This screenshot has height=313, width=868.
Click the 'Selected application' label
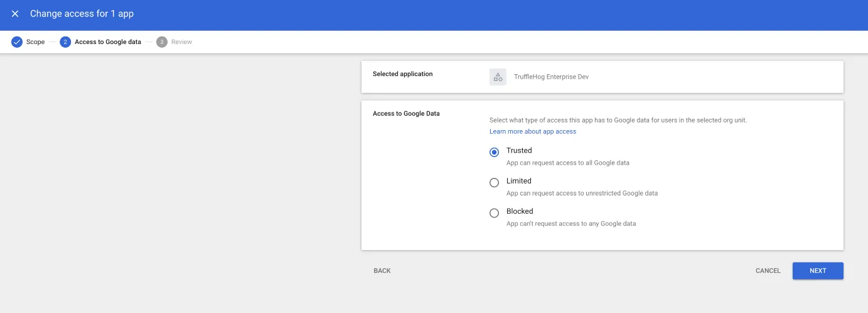[403, 74]
